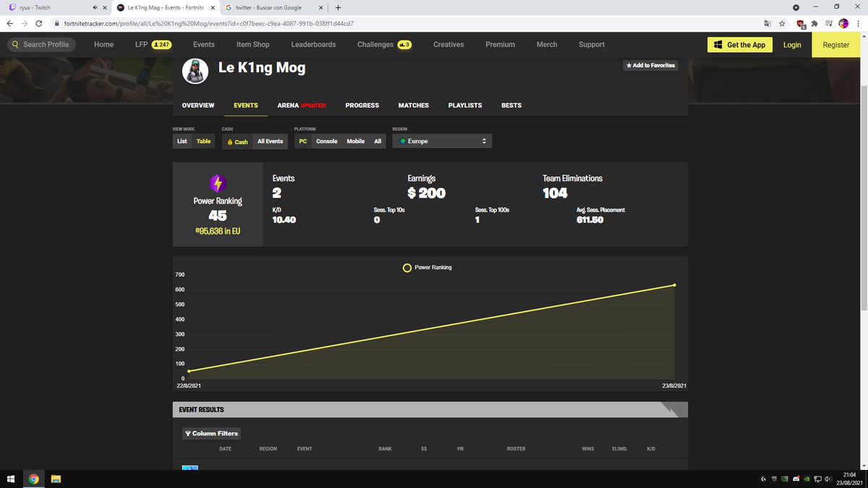Go back in browser history

point(10,23)
